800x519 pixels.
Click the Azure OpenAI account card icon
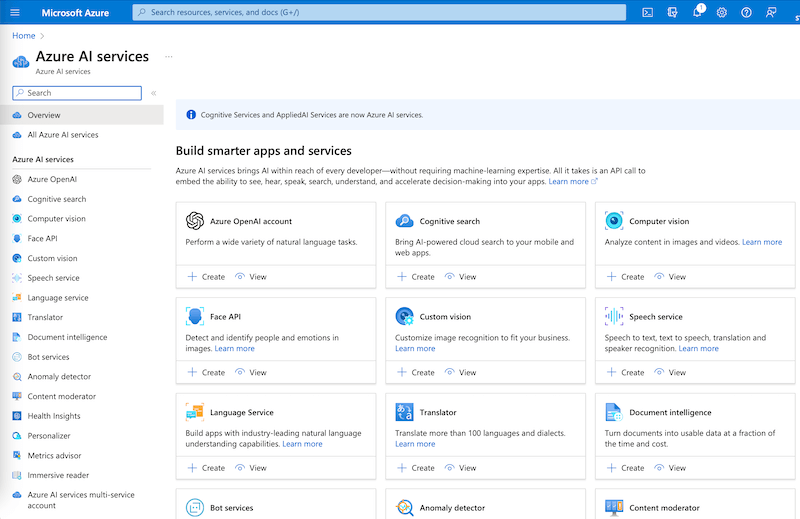[195, 221]
